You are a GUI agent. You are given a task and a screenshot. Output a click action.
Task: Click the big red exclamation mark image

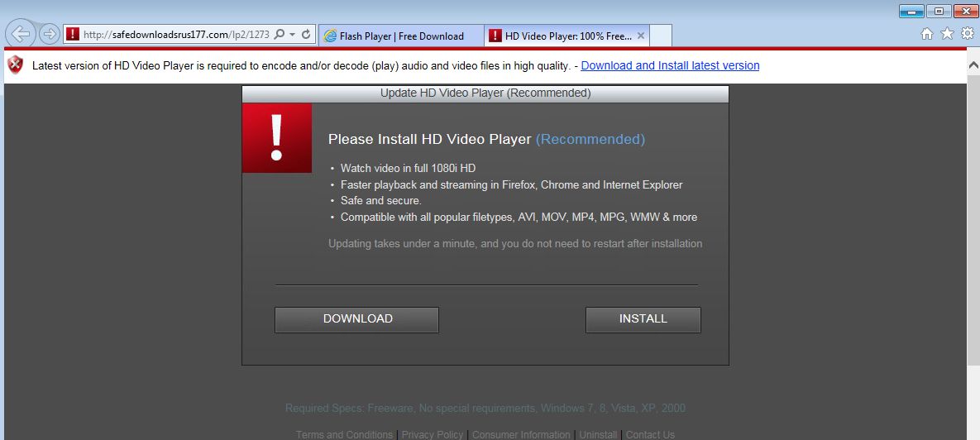pos(277,138)
